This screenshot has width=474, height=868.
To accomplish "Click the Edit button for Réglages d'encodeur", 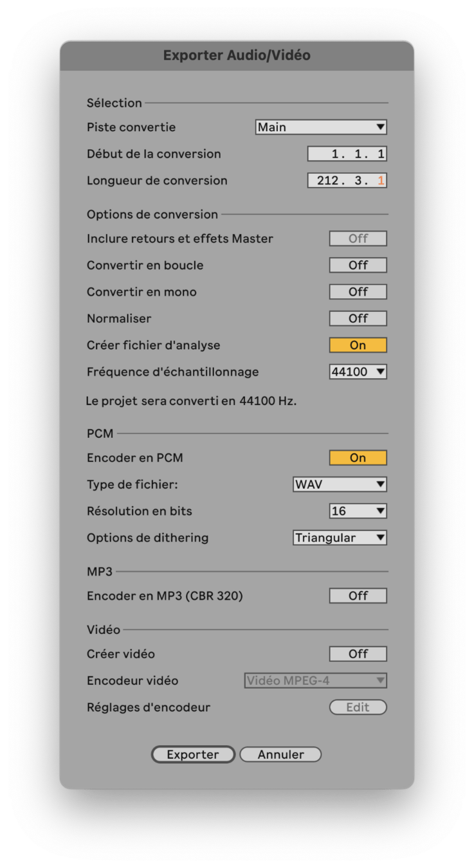I will [x=358, y=707].
